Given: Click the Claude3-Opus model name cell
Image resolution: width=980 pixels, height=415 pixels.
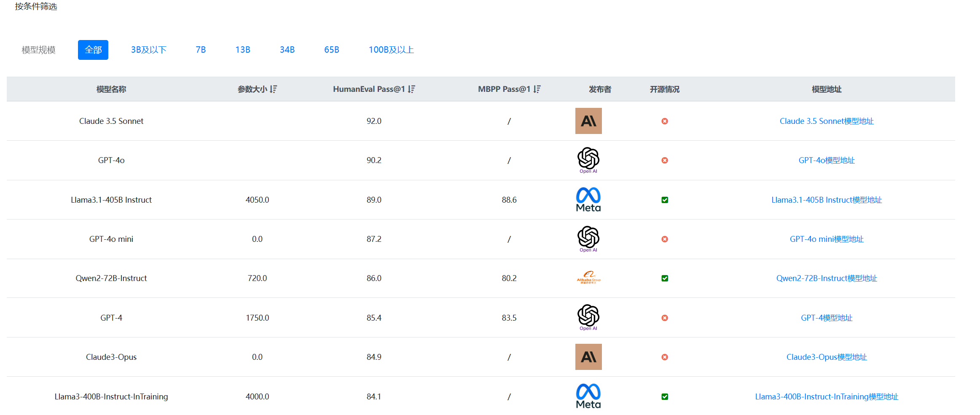Looking at the screenshot, I should pos(111,357).
